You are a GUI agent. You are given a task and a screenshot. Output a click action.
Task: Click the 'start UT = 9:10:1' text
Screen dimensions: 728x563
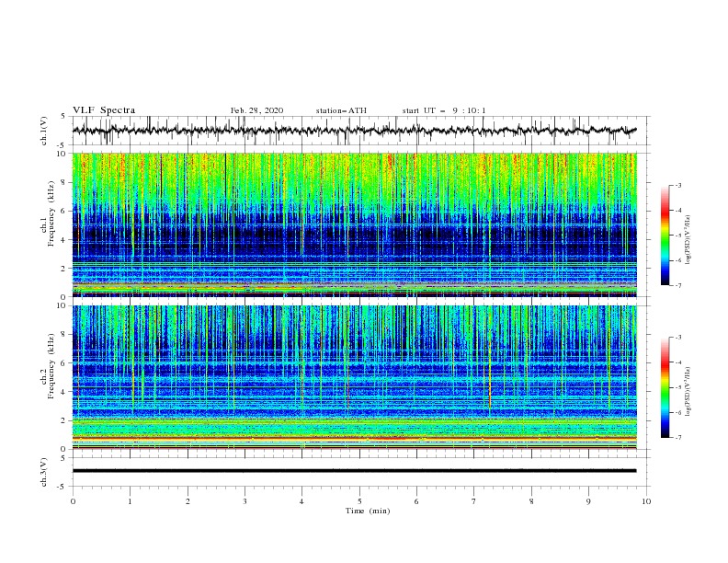tap(444, 110)
